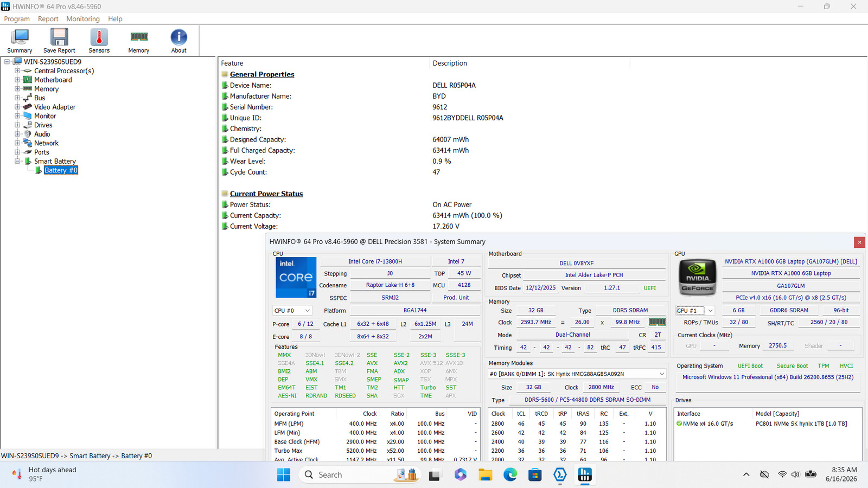Select the Network tree node
The width and height of the screenshot is (868, 488).
[x=46, y=143]
